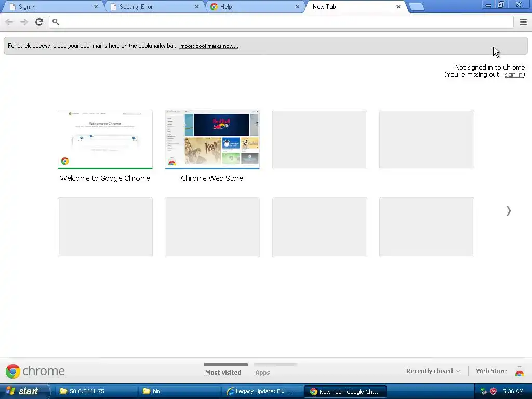This screenshot has width=532, height=399.
Task: Select New Tab - Google Chrome taskbar item
Action: 345,391
